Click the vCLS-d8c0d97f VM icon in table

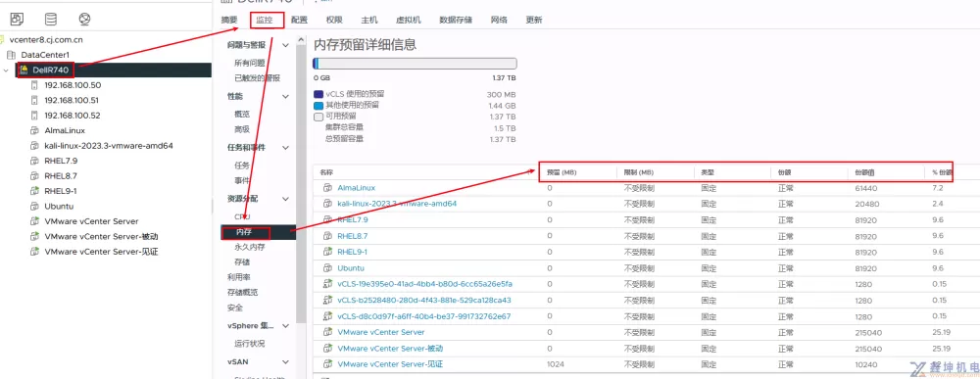(327, 316)
